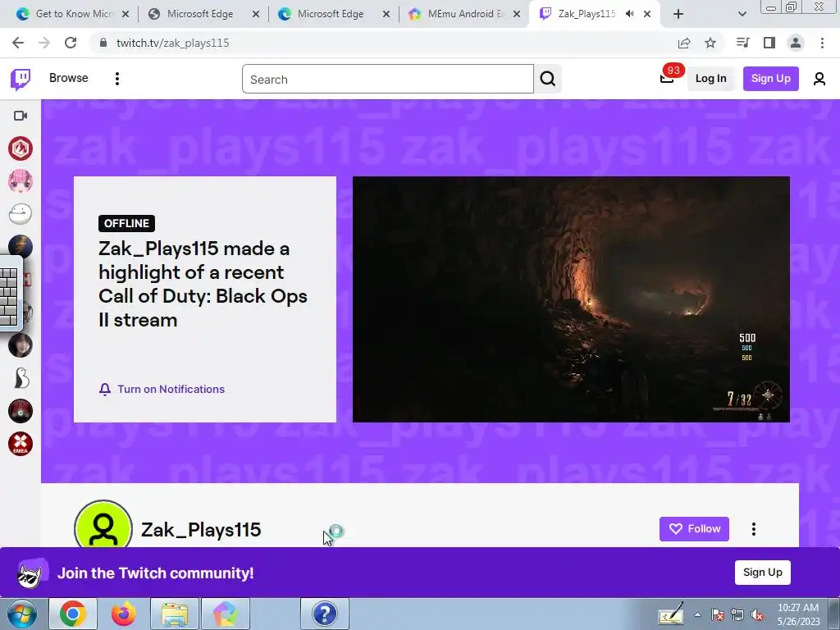Open Chrome from the taskbar
Image resolution: width=840 pixels, height=630 pixels.
coord(73,614)
